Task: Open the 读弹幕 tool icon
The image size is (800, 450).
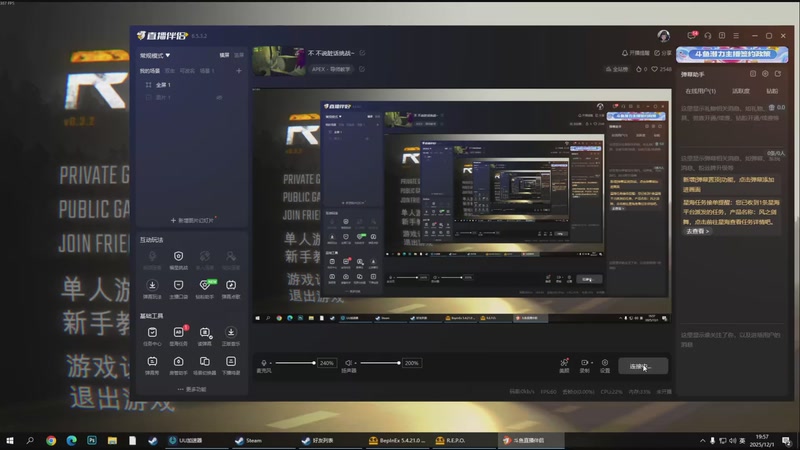Action: tap(205, 333)
